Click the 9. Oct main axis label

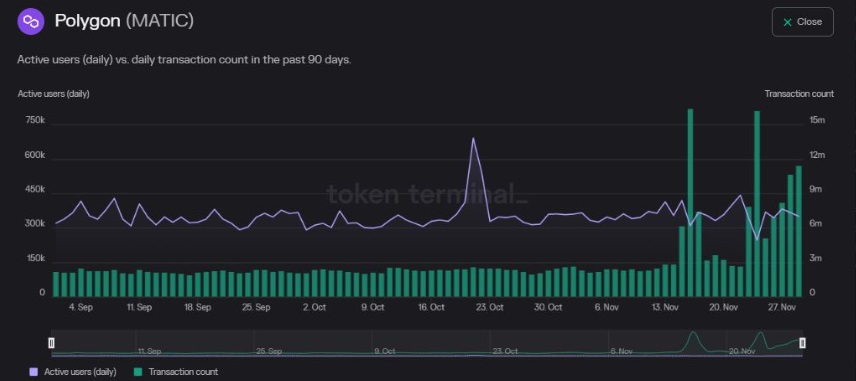pyautogui.click(x=373, y=307)
